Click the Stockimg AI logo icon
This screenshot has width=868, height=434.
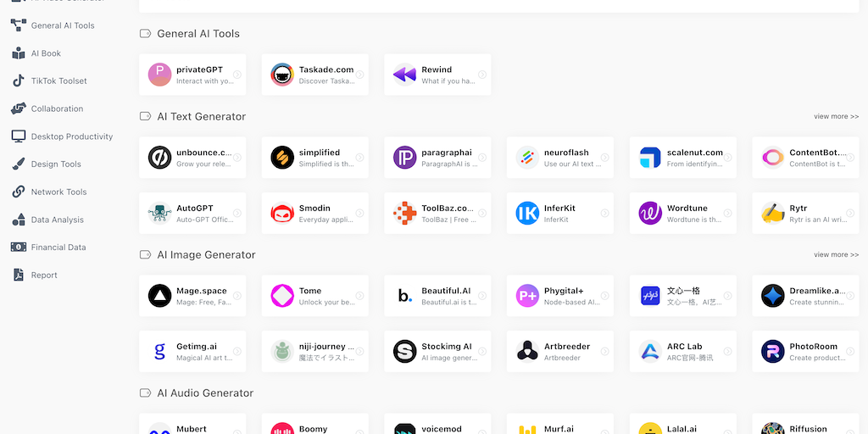[x=404, y=352]
